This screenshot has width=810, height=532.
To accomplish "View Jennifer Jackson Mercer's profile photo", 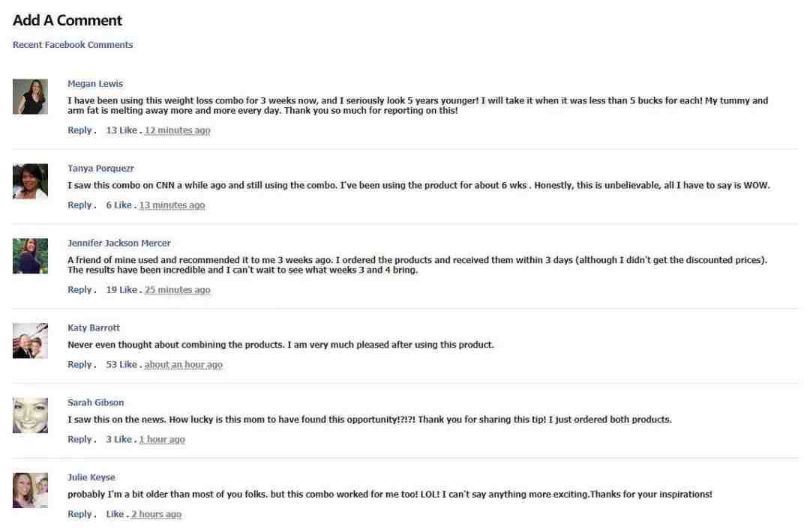I will (30, 256).
